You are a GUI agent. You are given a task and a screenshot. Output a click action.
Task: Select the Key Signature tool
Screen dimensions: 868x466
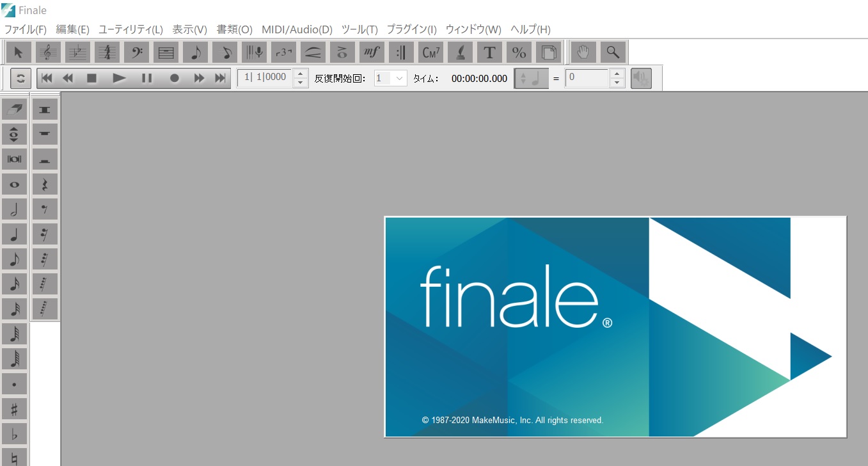[77, 52]
